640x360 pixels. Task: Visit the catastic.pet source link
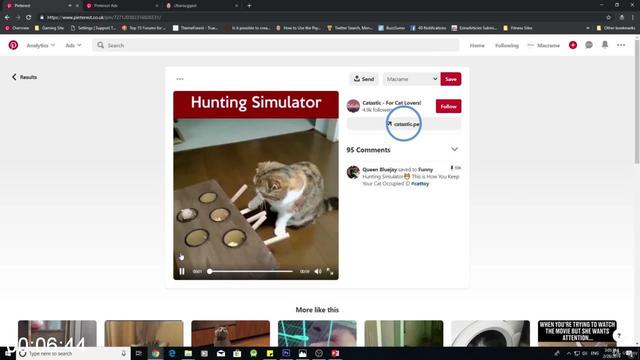404,124
